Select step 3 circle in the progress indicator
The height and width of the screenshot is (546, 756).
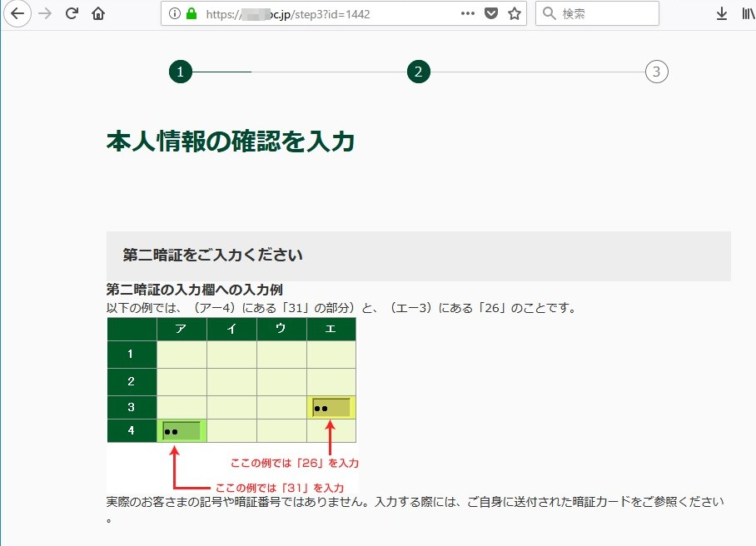pos(656,72)
